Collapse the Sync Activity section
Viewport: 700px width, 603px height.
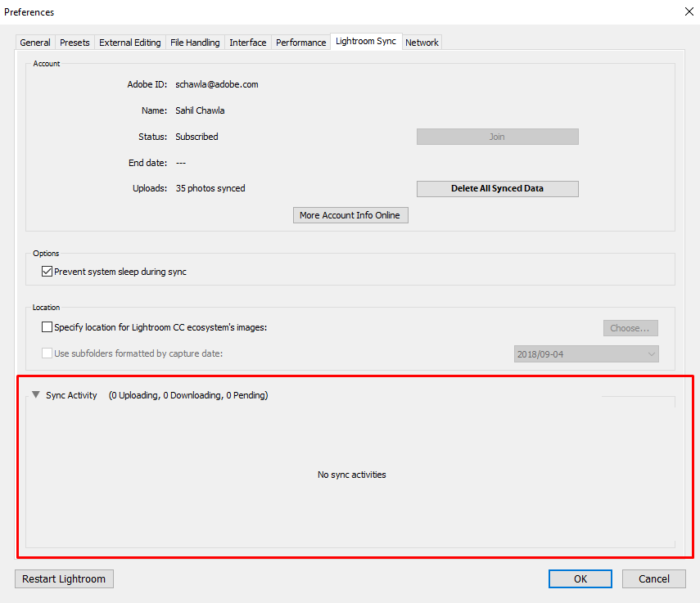click(x=35, y=394)
